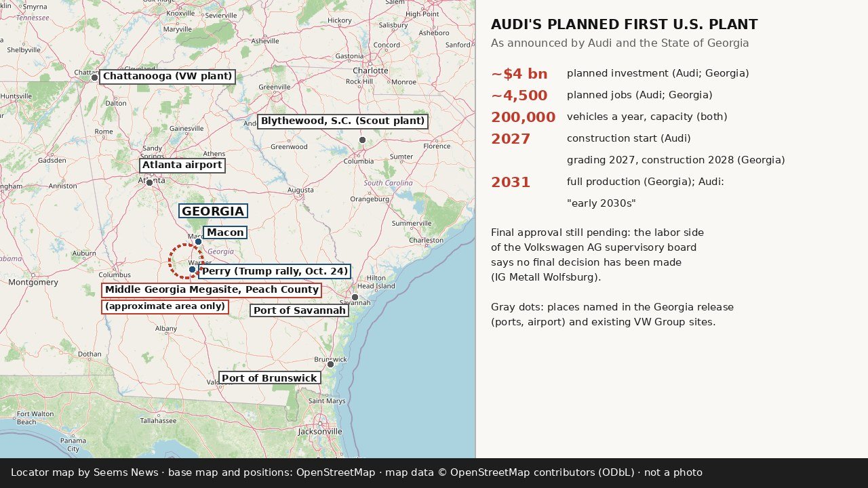Viewport: 868px width, 488px height.
Task: Select the gray Port of Brunswick dot
Action: pos(330,364)
